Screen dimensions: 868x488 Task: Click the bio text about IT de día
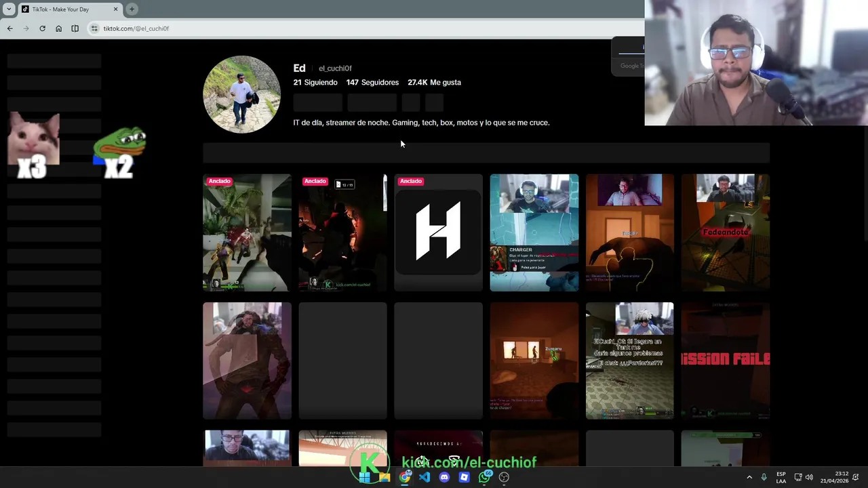421,123
